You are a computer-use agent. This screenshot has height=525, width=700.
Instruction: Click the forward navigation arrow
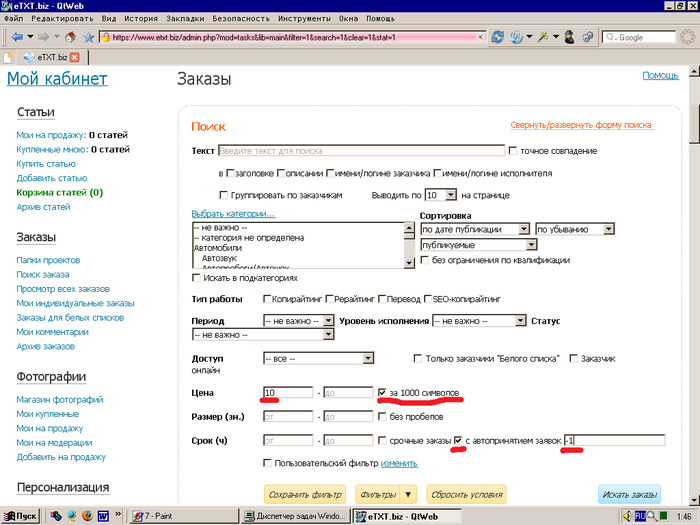(43, 37)
